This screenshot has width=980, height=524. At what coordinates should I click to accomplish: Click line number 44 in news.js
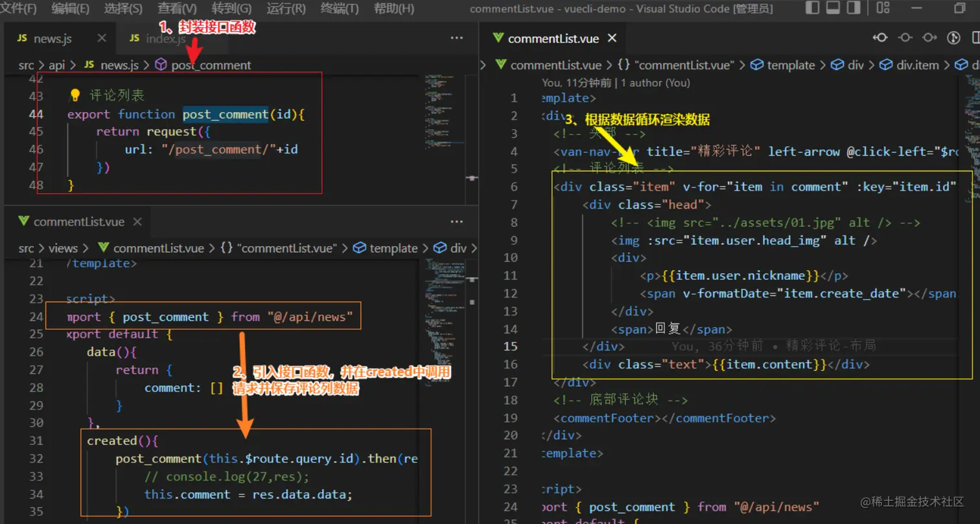36,114
